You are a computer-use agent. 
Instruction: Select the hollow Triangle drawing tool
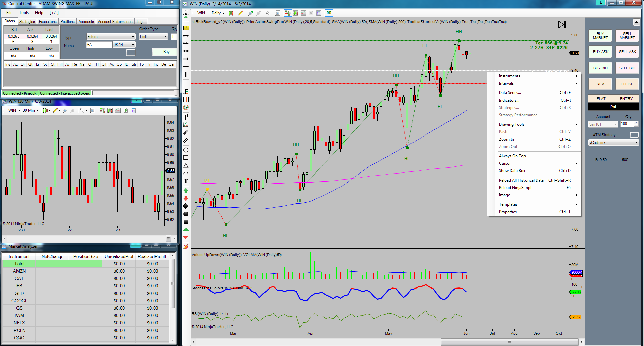coord(186,166)
